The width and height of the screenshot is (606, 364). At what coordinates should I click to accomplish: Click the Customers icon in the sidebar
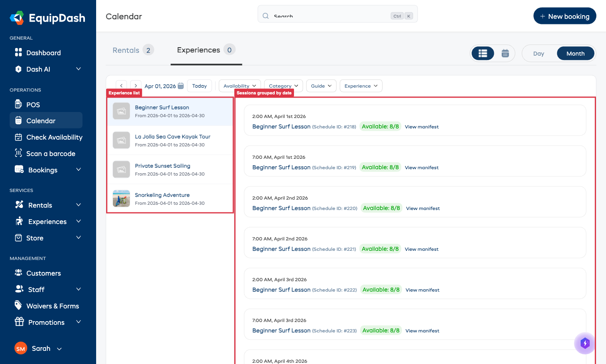(x=19, y=273)
